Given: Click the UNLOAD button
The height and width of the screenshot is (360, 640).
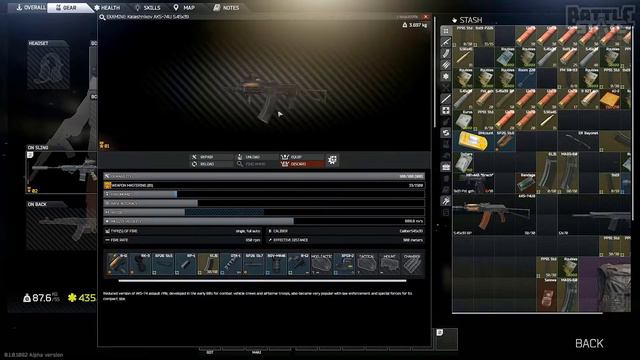Looking at the screenshot, I should 257,157.
